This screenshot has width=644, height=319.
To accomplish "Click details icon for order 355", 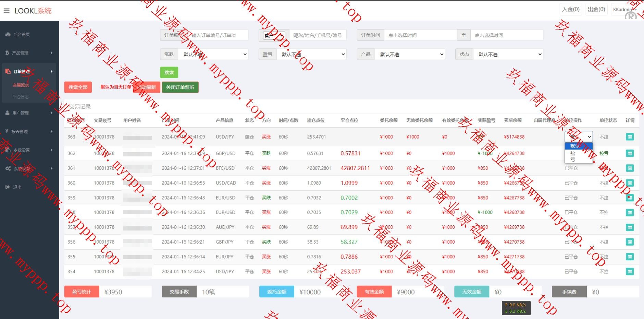I will [x=630, y=257].
